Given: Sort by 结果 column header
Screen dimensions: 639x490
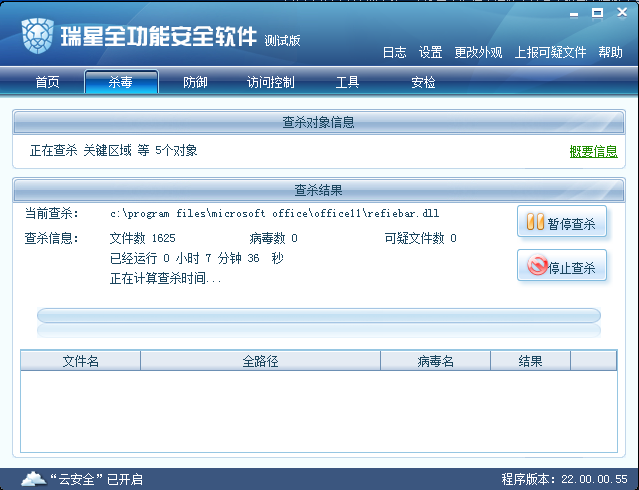Looking at the screenshot, I should tap(530, 361).
